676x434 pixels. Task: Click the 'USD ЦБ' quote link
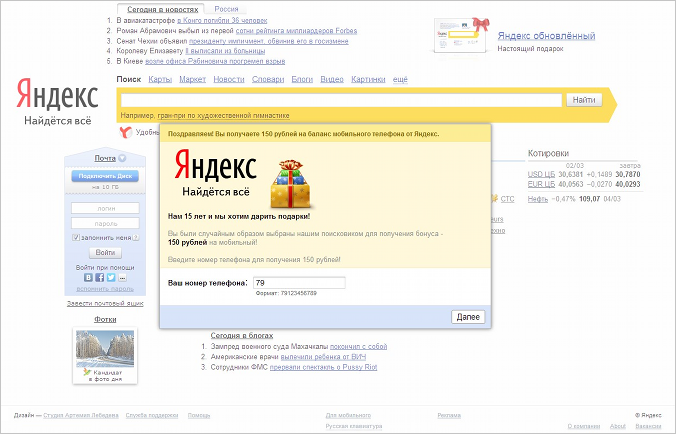[x=541, y=174]
